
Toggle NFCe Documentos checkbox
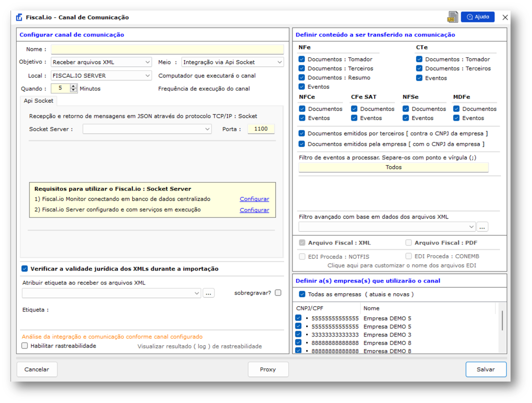coord(302,108)
